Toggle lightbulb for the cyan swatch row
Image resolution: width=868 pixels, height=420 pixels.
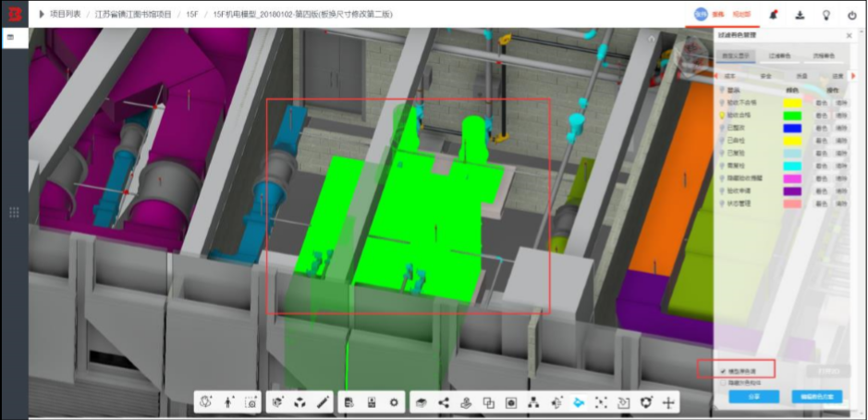pos(722,166)
